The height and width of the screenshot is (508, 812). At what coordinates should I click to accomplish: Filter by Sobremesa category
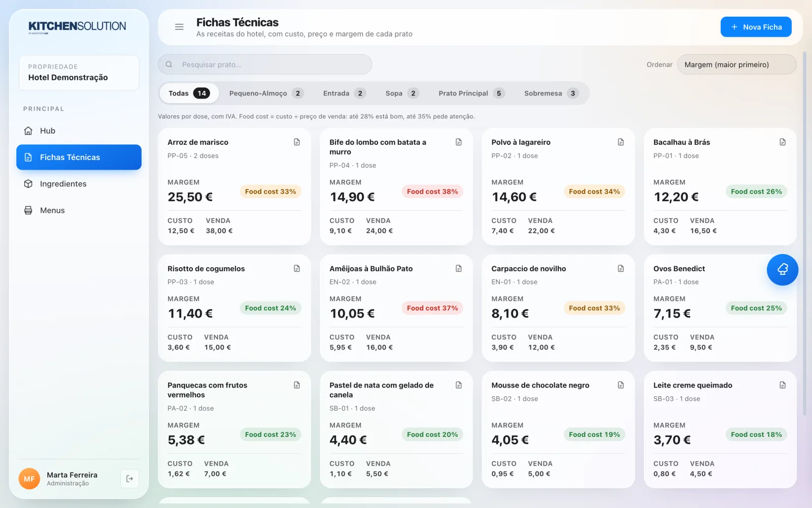[551, 93]
